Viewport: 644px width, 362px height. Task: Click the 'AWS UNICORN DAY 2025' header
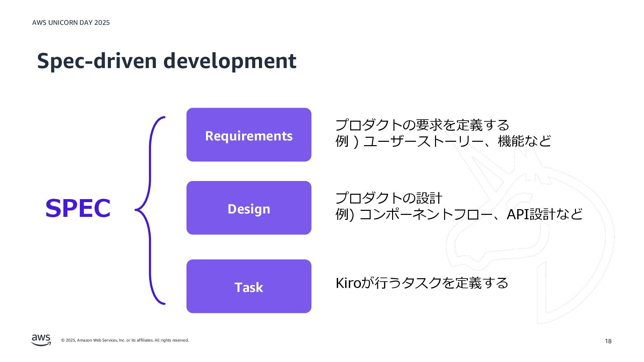click(71, 22)
